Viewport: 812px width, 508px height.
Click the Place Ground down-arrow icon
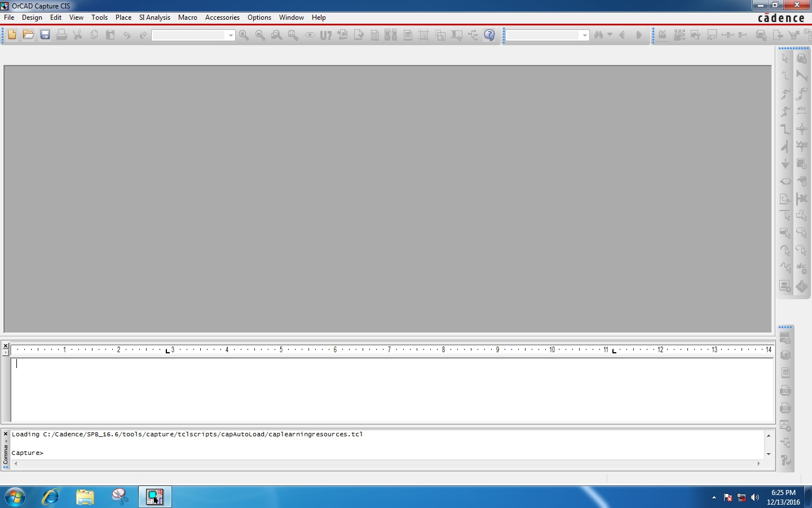(785, 164)
